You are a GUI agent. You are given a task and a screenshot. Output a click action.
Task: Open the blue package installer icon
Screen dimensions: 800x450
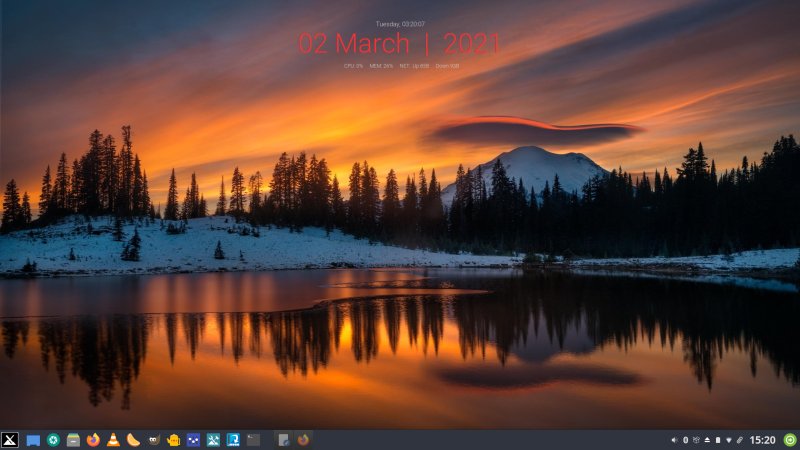click(233, 440)
